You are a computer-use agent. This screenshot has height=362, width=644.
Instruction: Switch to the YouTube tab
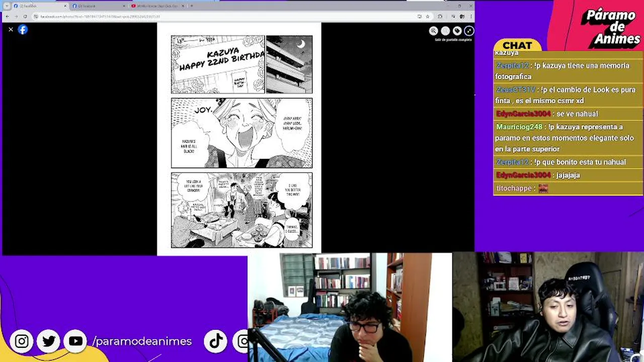[157, 6]
